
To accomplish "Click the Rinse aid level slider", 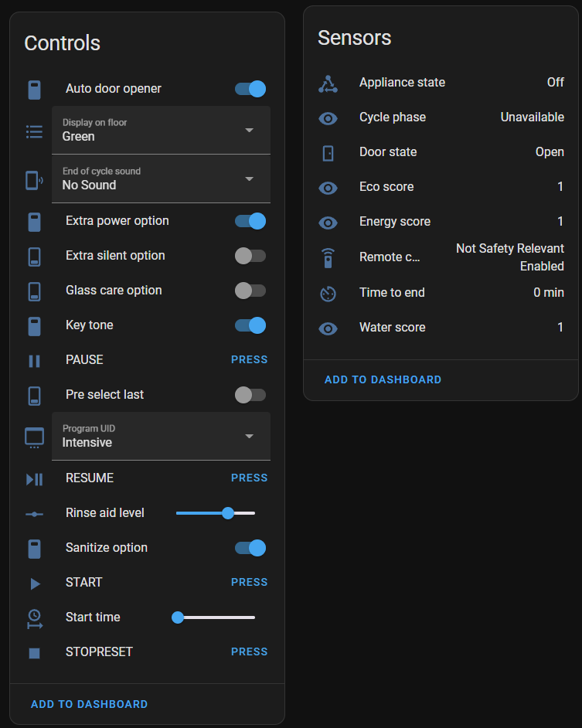I will click(216, 513).
